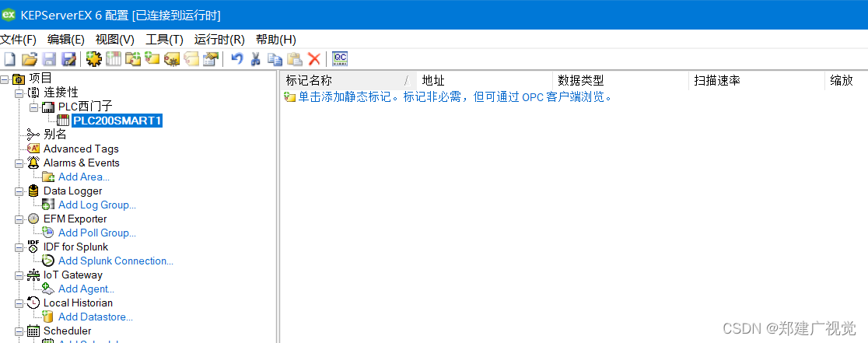This screenshot has height=343, width=868.
Task: Open the 编辑(E) menu
Action: pos(66,40)
